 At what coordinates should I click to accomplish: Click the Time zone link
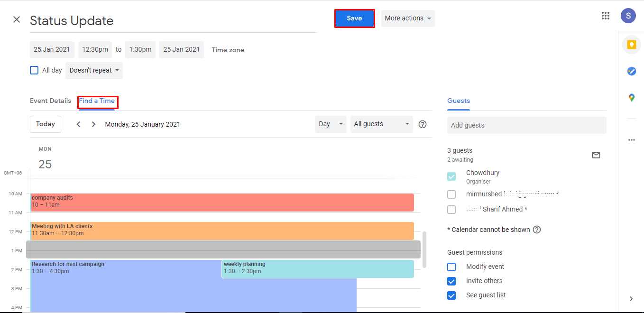coord(228,50)
